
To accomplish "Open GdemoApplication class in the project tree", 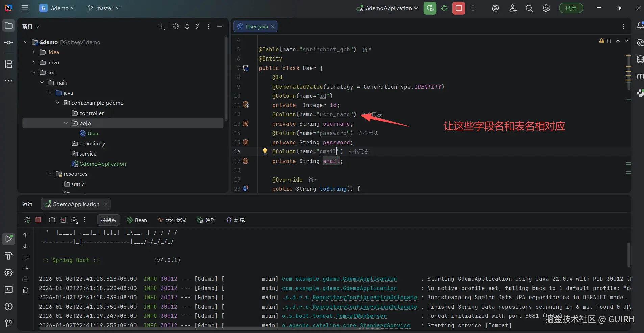I will [99, 164].
